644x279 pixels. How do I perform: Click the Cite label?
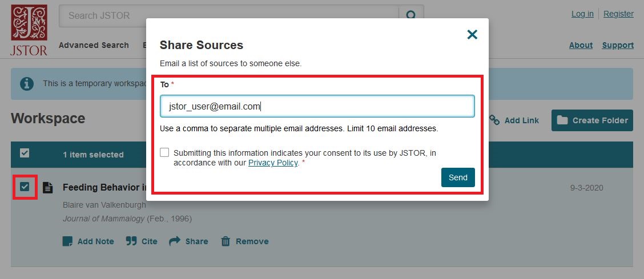coord(150,241)
